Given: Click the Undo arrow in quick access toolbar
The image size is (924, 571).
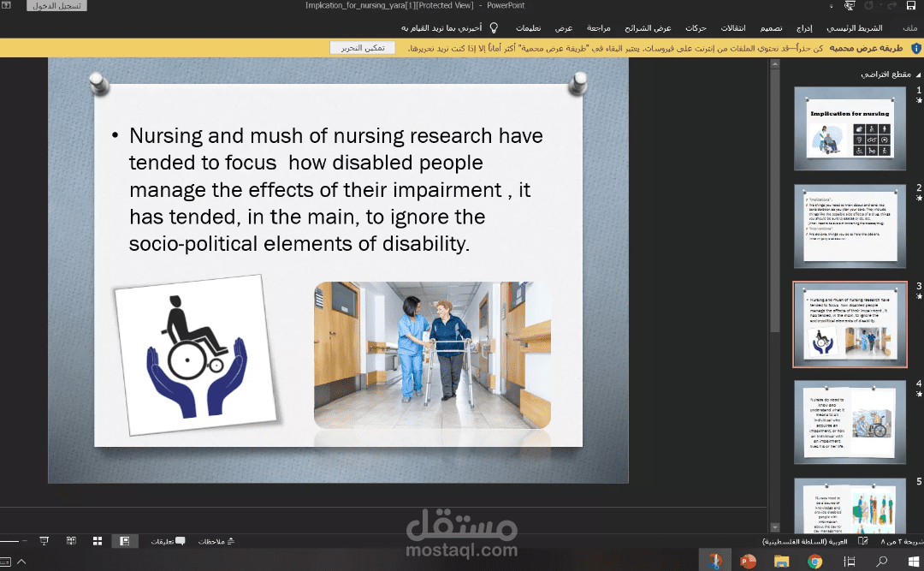Looking at the screenshot, I should coord(869,6).
